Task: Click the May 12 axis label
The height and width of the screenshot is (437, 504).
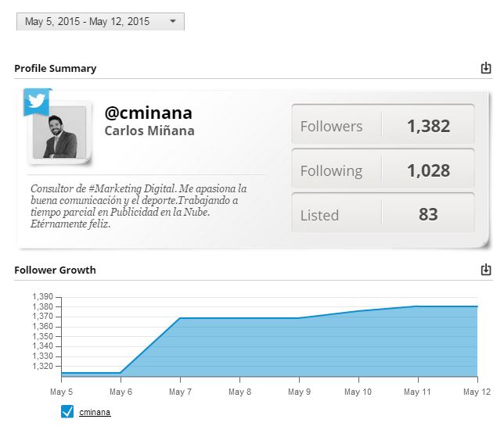Action: click(477, 392)
